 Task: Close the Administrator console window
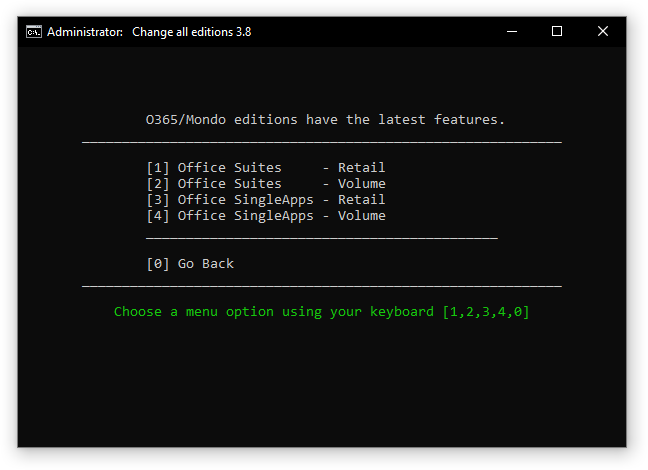pos(603,31)
